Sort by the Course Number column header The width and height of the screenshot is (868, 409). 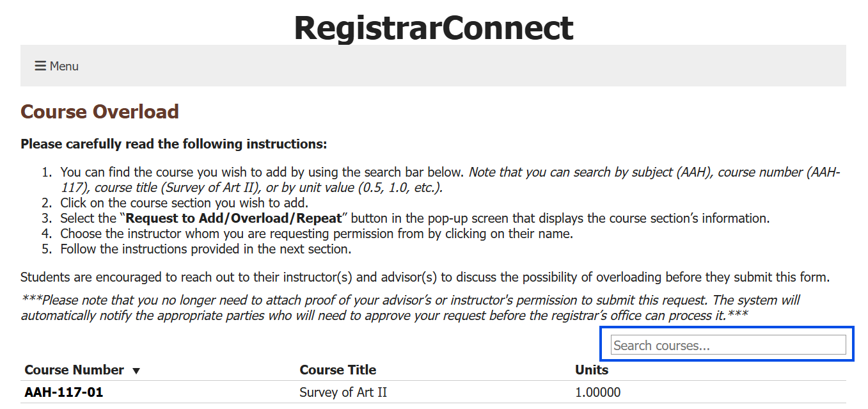pyautogui.click(x=74, y=370)
